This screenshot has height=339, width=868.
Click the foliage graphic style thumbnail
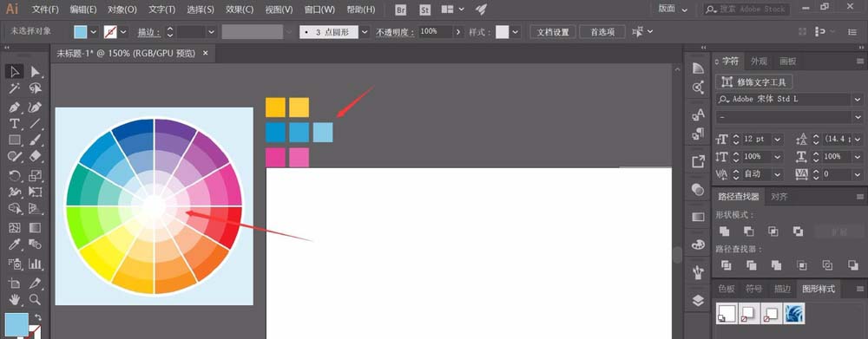794,314
